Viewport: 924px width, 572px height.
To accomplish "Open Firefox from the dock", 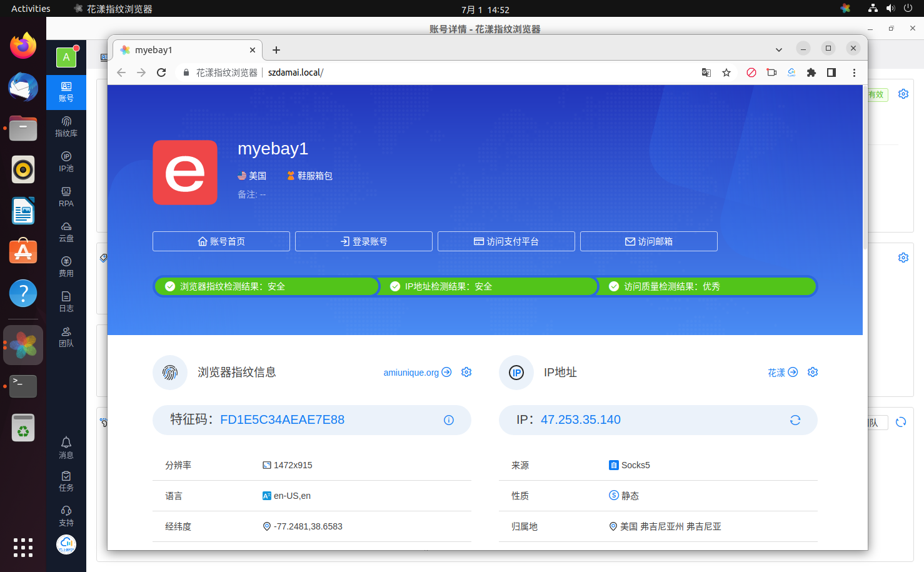I will [x=23, y=46].
